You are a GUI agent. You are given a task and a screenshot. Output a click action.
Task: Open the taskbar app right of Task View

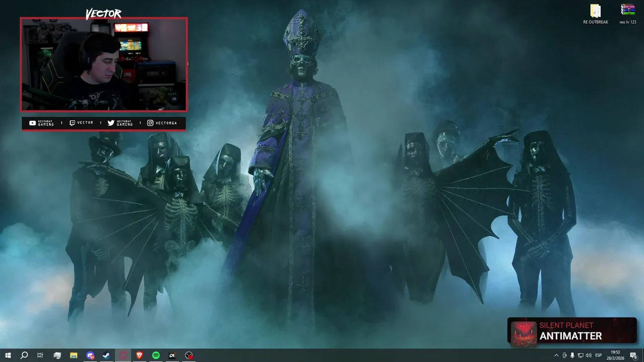click(x=57, y=355)
